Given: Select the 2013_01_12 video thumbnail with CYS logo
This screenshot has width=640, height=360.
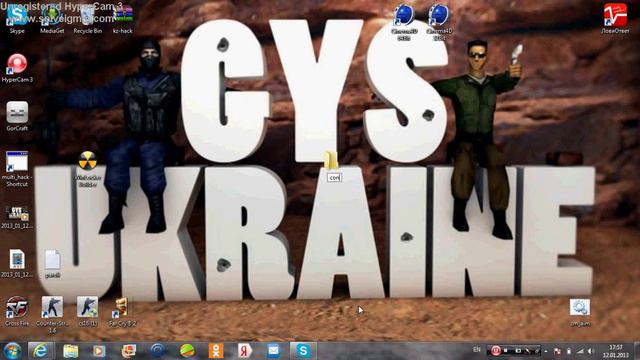Looking at the screenshot, I should (x=17, y=217).
